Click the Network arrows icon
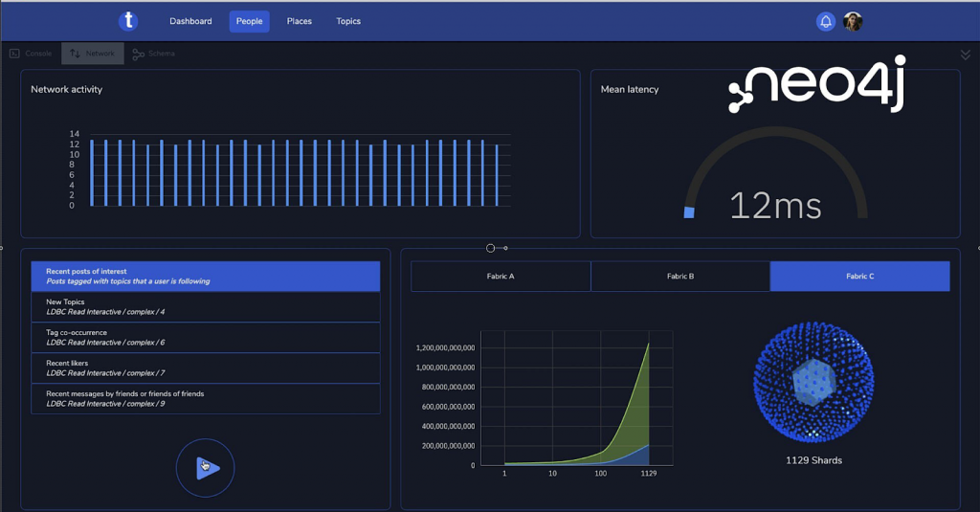980x512 pixels. coord(75,54)
